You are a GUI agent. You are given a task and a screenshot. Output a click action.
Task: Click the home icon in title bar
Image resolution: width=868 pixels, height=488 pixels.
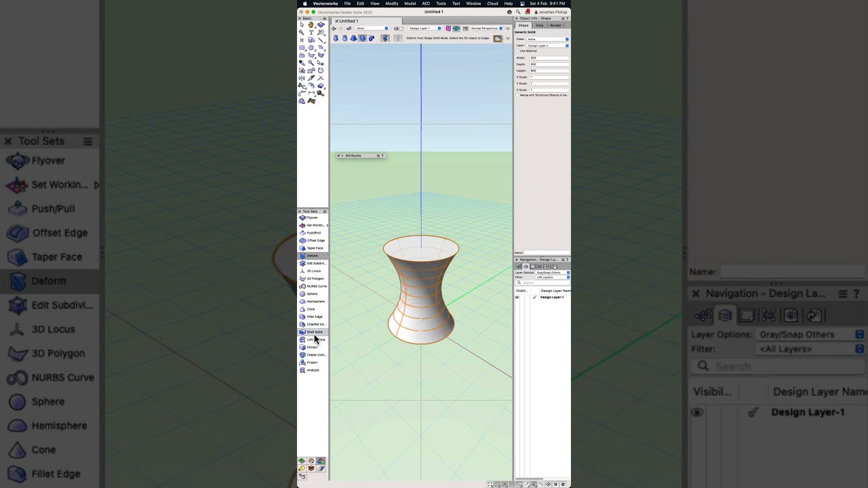[509, 12]
